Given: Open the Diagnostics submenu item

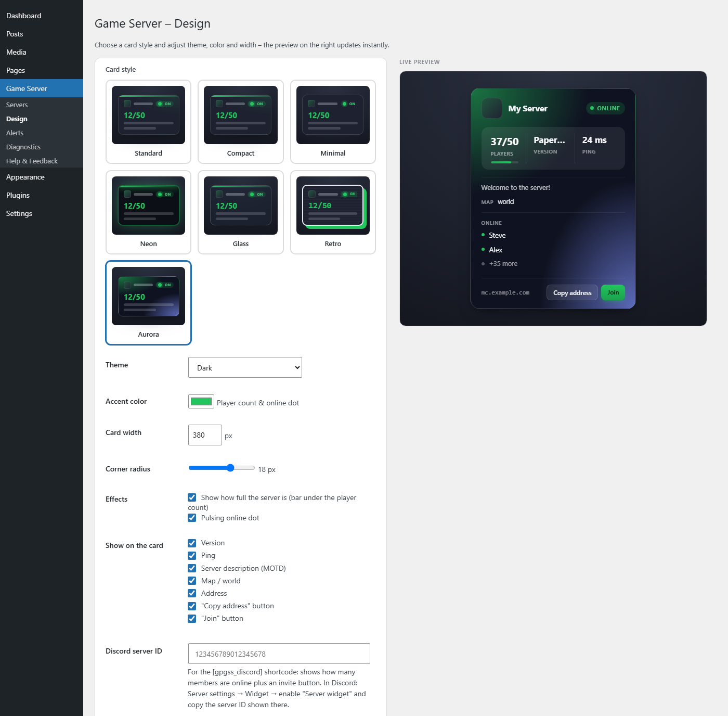Looking at the screenshot, I should [42, 147].
